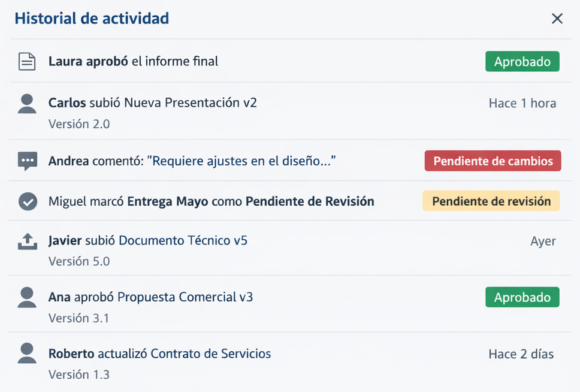Click the checkmark icon next to Miguel's entry
Viewport: 580px width, 392px height.
[x=26, y=201]
